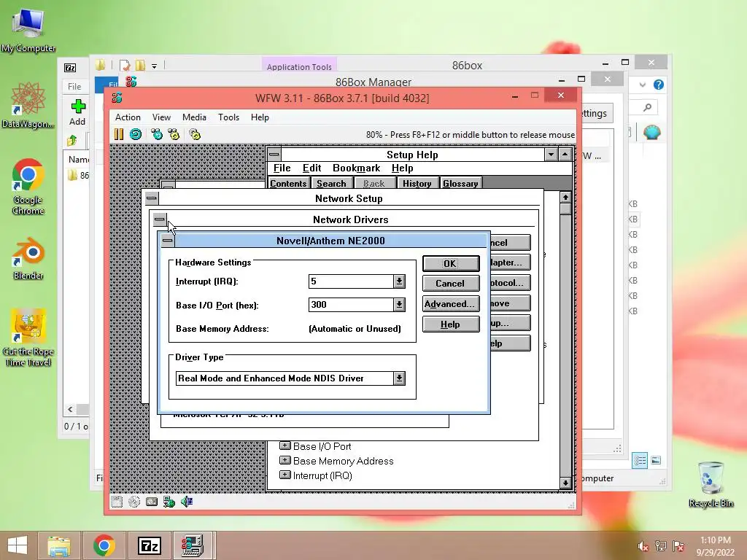Click the blue hard reset toolbar icon
This screenshot has height=560, width=747.
click(136, 134)
